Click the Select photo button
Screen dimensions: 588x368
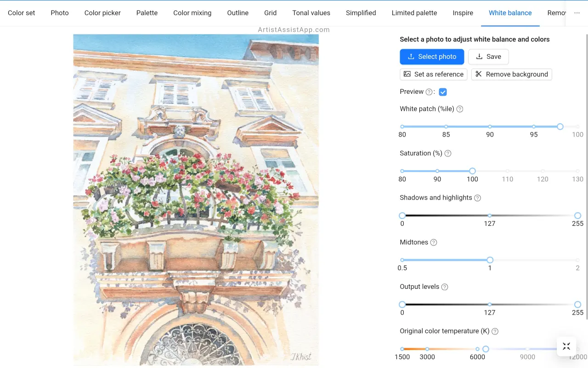coord(432,57)
